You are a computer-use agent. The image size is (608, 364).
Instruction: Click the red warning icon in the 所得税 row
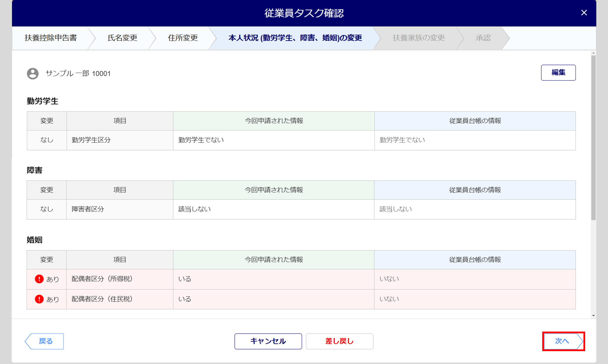click(x=39, y=279)
